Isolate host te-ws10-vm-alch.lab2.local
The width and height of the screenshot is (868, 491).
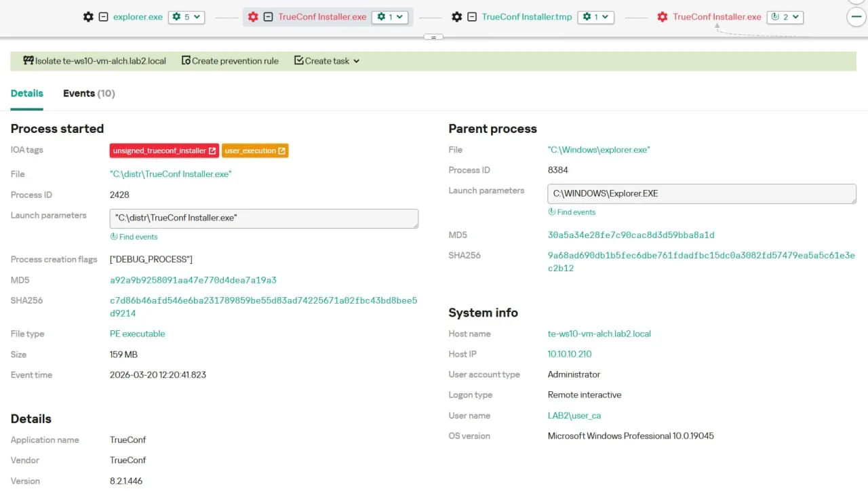click(94, 61)
